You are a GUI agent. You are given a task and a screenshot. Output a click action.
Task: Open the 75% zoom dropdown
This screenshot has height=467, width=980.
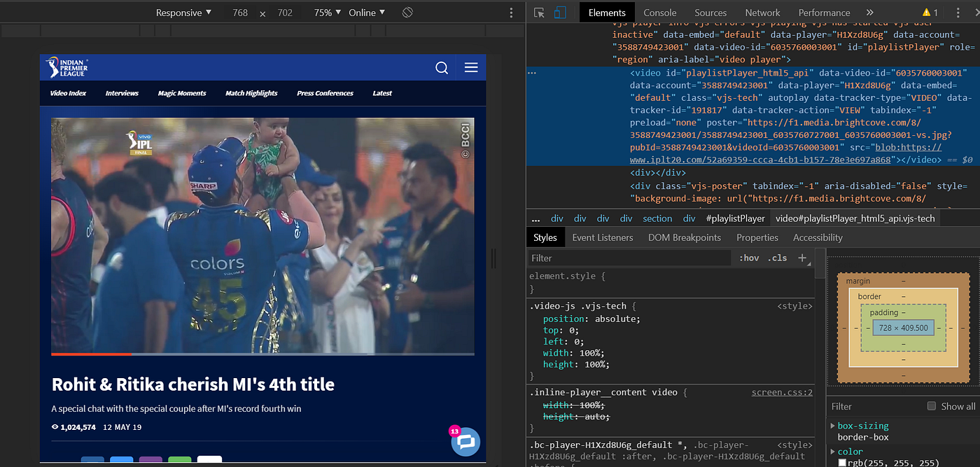pos(328,13)
